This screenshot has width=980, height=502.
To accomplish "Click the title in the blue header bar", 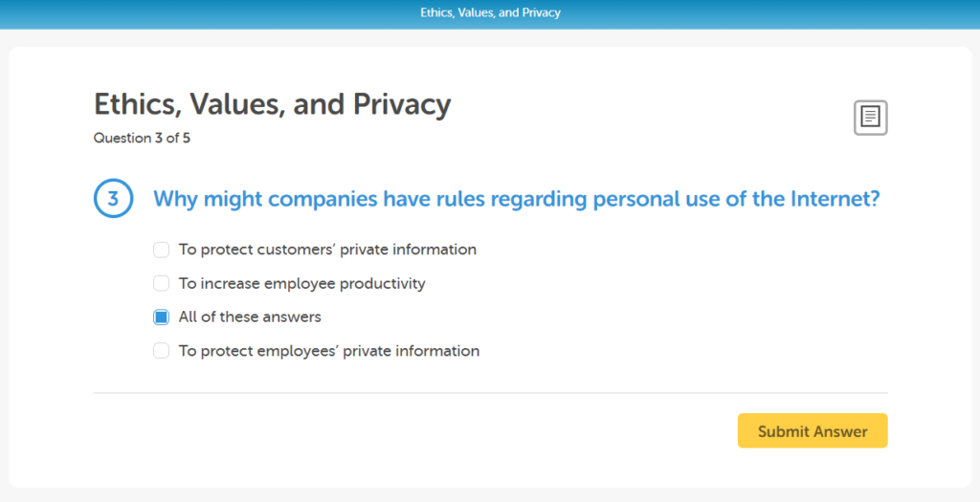I will (x=490, y=12).
